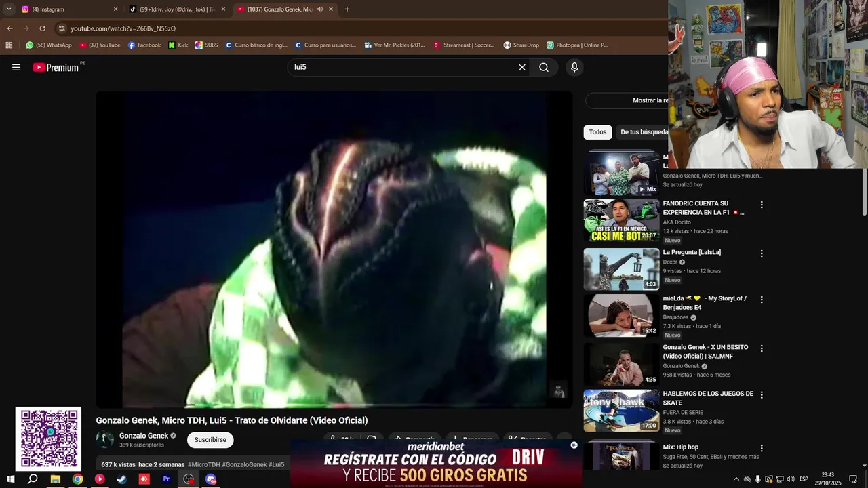Close the Instagram tab
The height and width of the screenshot is (488, 868).
coord(115,9)
